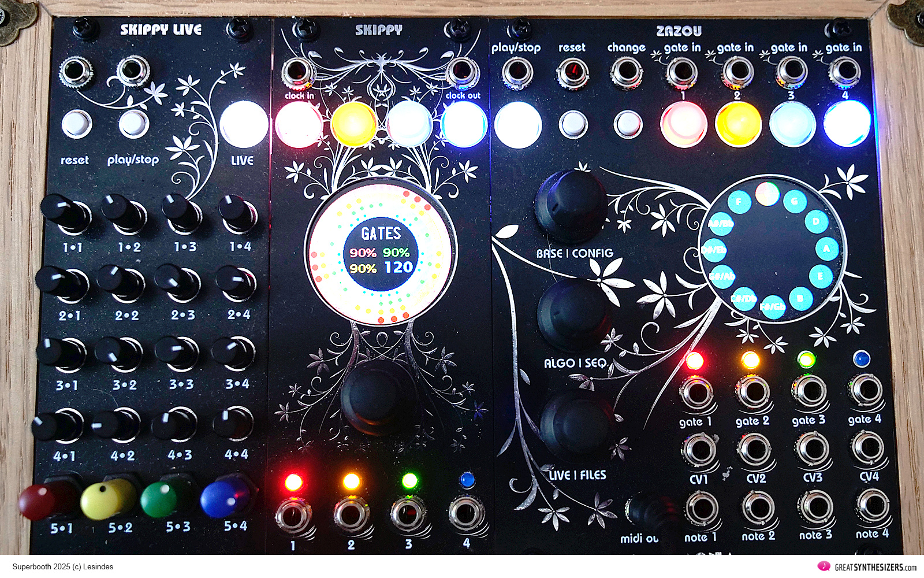
Task: Click Skippy output jack 1
Action: (x=293, y=515)
